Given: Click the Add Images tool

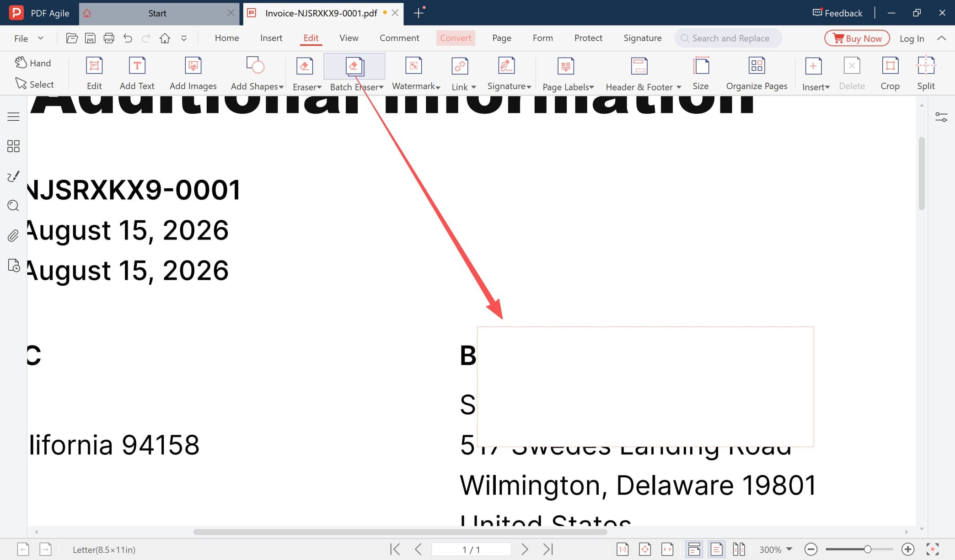Looking at the screenshot, I should point(193,74).
